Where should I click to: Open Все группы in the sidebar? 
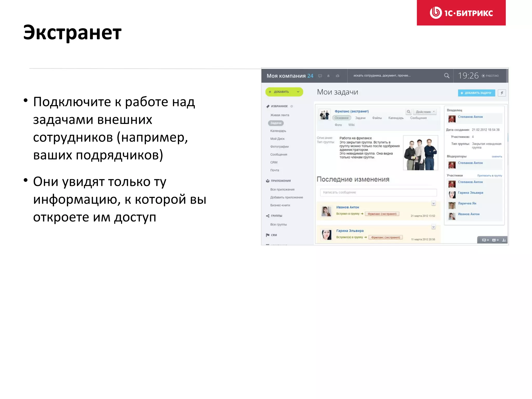278,225
